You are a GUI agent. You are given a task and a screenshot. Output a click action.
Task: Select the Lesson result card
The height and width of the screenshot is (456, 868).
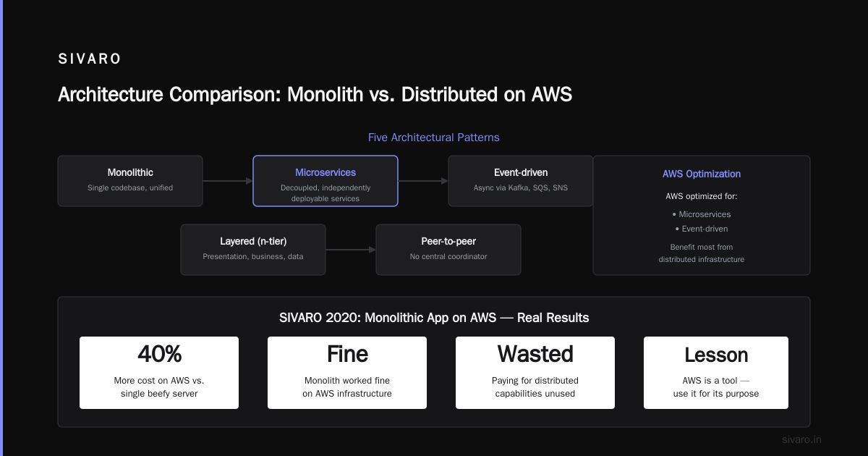(x=716, y=373)
